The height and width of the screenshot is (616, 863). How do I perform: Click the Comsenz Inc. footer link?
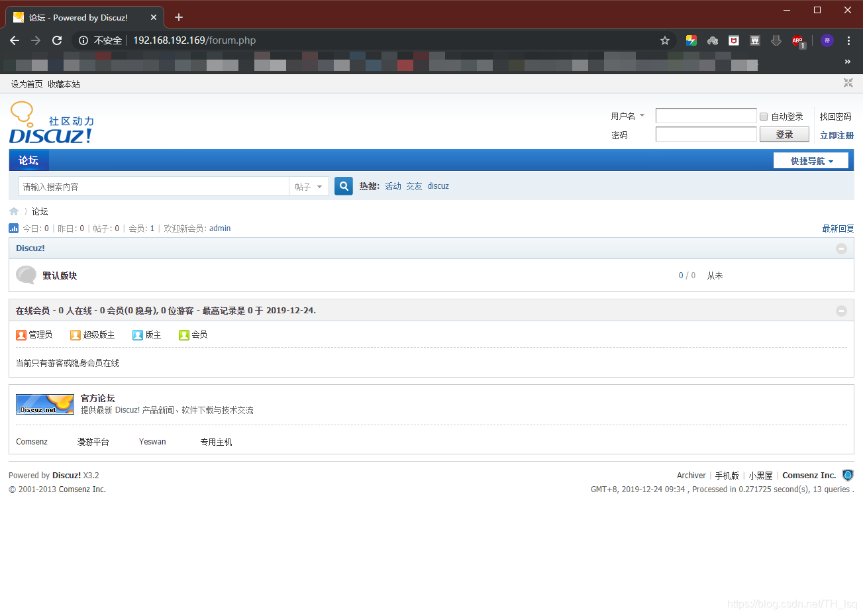(809, 476)
